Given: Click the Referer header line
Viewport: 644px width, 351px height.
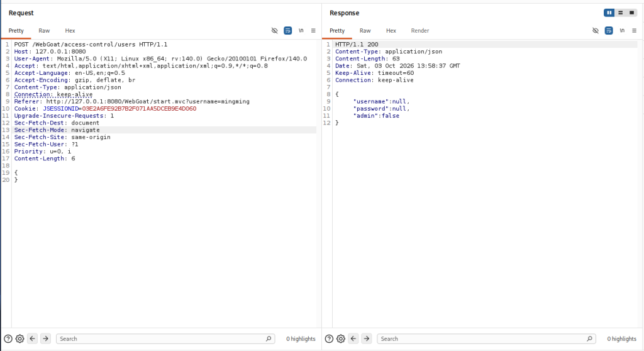Looking at the screenshot, I should coord(132,101).
